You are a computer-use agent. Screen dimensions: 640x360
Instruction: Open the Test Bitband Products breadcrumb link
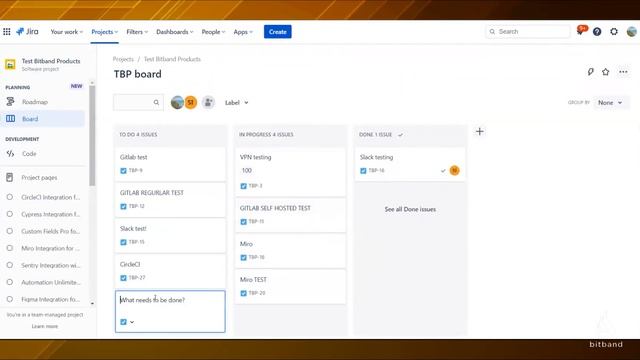pos(172,59)
